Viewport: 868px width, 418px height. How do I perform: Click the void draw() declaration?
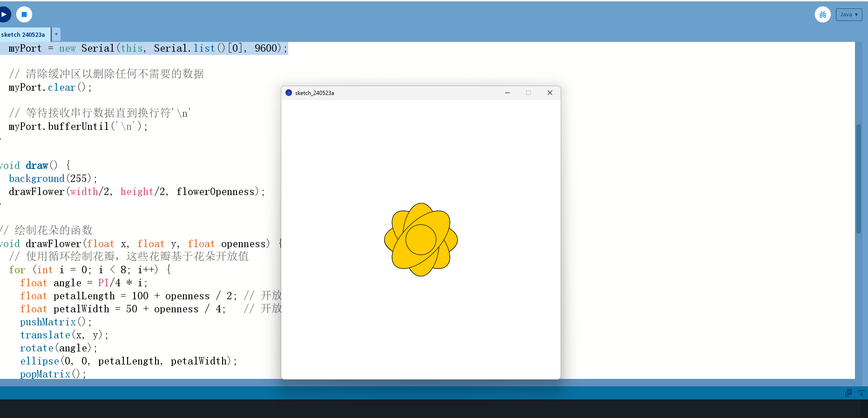coord(35,166)
